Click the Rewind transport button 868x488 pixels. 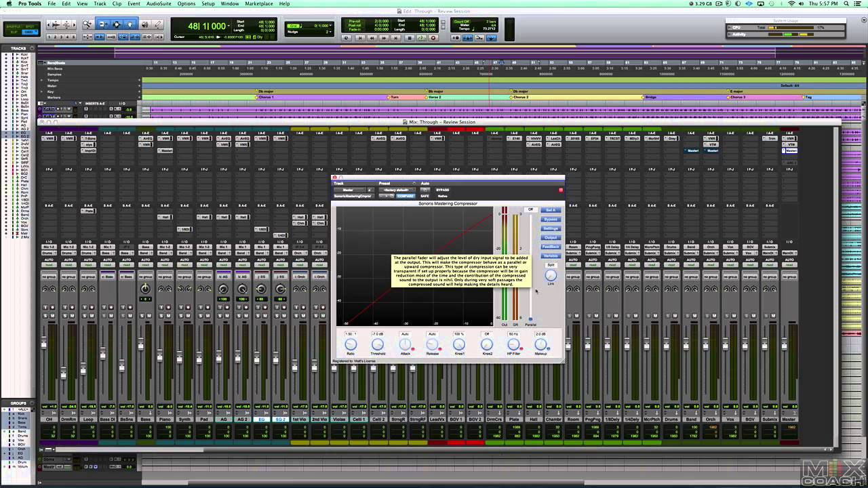click(x=372, y=38)
